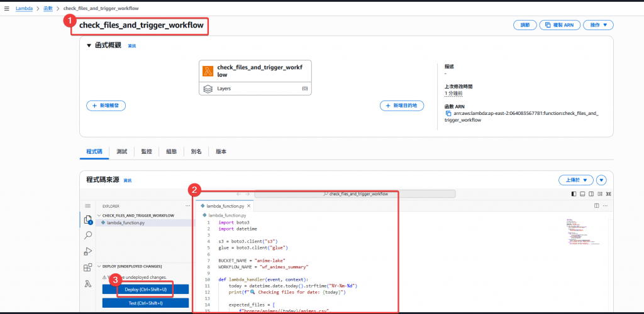Toggle the secondary side bar layout icon

point(591,194)
